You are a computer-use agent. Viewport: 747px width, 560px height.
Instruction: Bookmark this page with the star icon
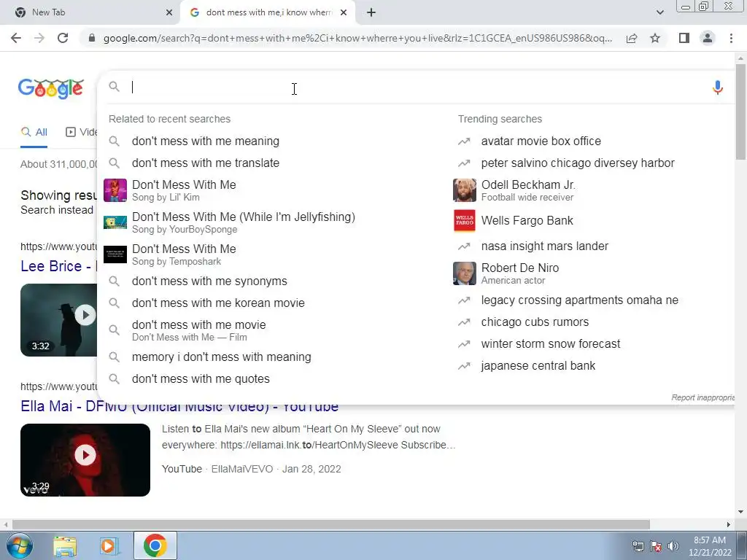(x=655, y=38)
